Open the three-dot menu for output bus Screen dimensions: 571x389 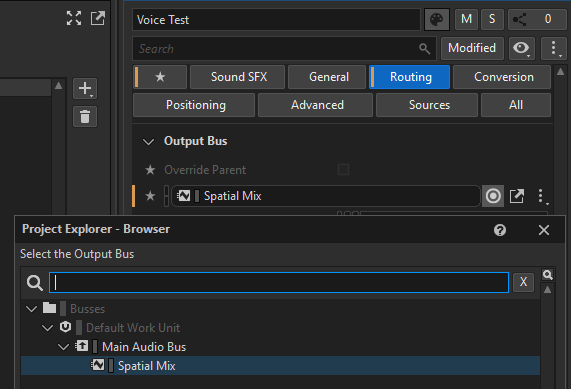click(x=542, y=196)
